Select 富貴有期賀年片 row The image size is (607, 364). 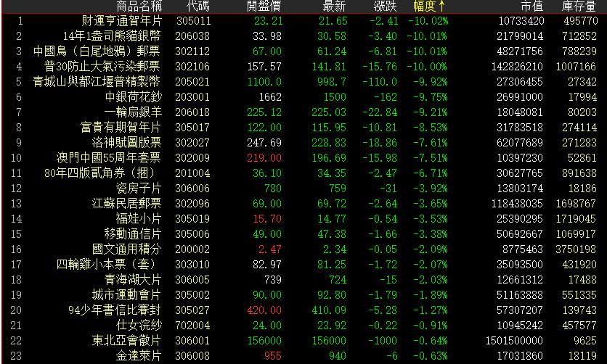[303, 128]
